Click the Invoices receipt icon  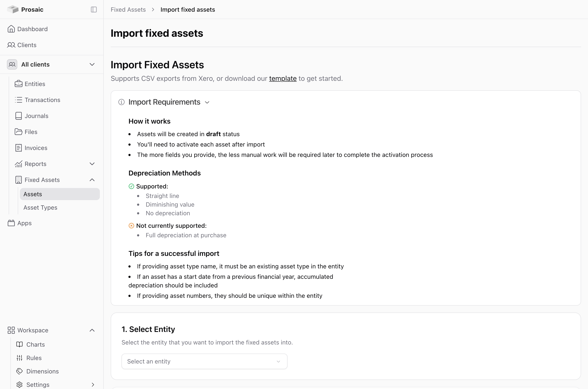pos(18,148)
